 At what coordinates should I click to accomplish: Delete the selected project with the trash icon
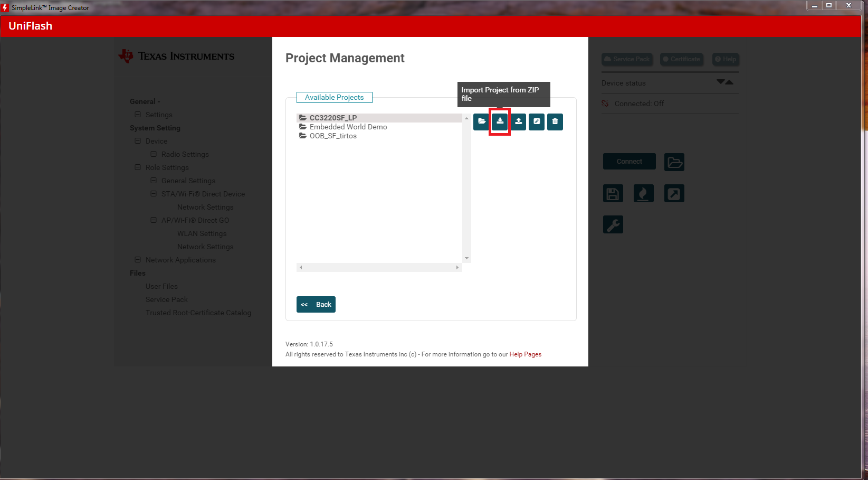pyautogui.click(x=555, y=122)
